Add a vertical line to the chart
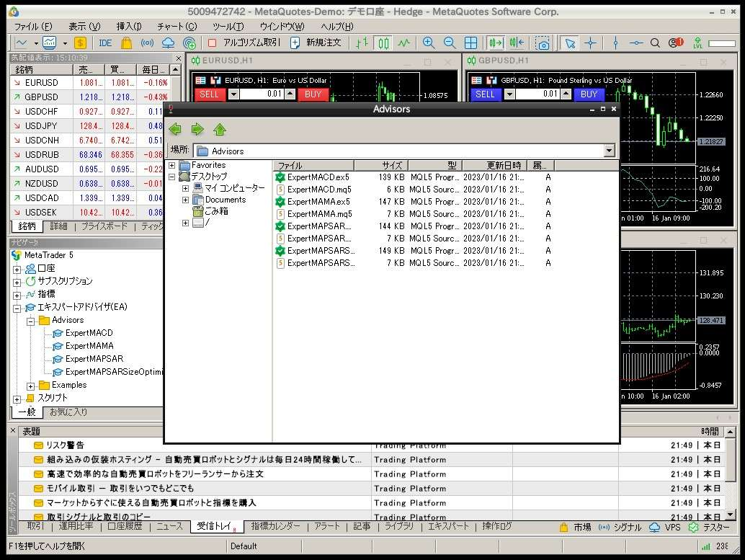Screen dimensions: 745x560 615,43
